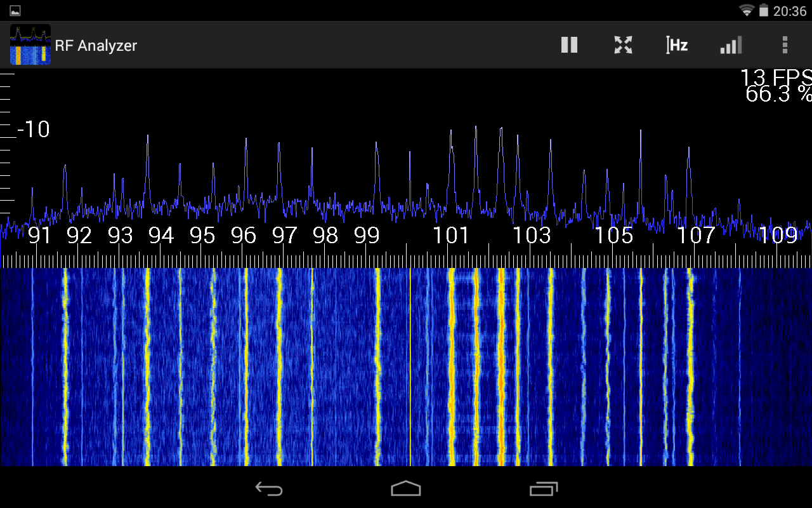Viewport: 812px width, 508px height.
Task: Click the -10 dB scale label
Action: pyautogui.click(x=34, y=130)
